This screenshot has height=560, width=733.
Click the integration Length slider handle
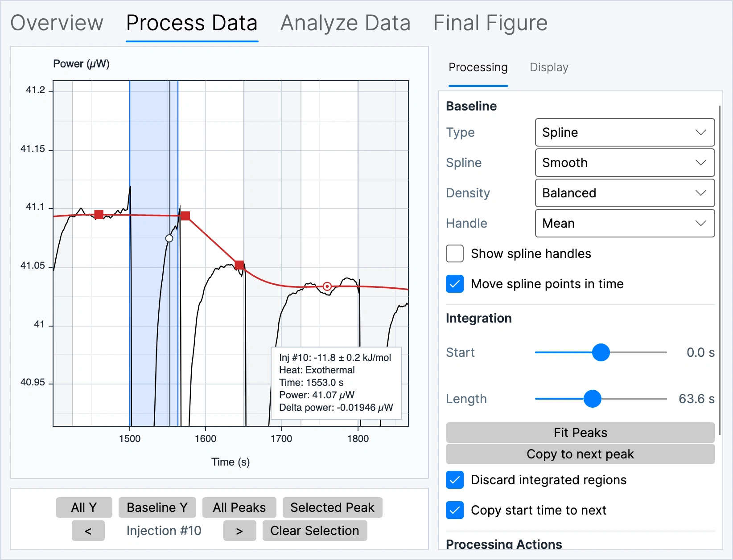coord(593,399)
